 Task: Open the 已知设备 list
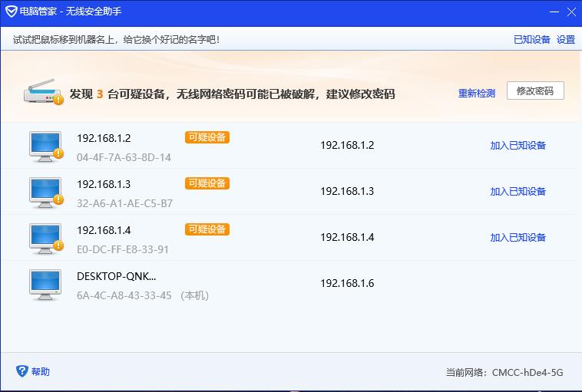click(531, 40)
